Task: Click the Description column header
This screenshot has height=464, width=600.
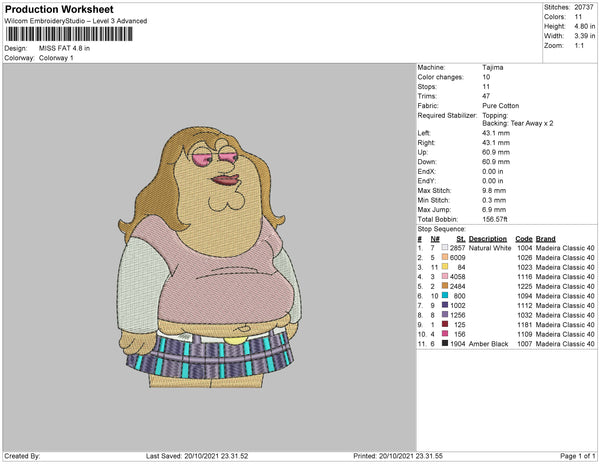Action: tap(487, 240)
